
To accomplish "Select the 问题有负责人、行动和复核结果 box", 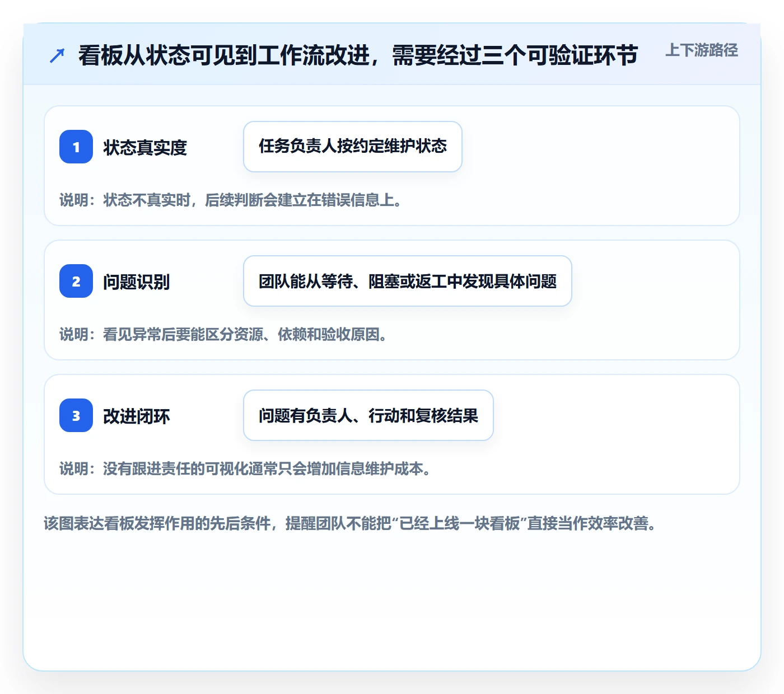I will [x=368, y=415].
